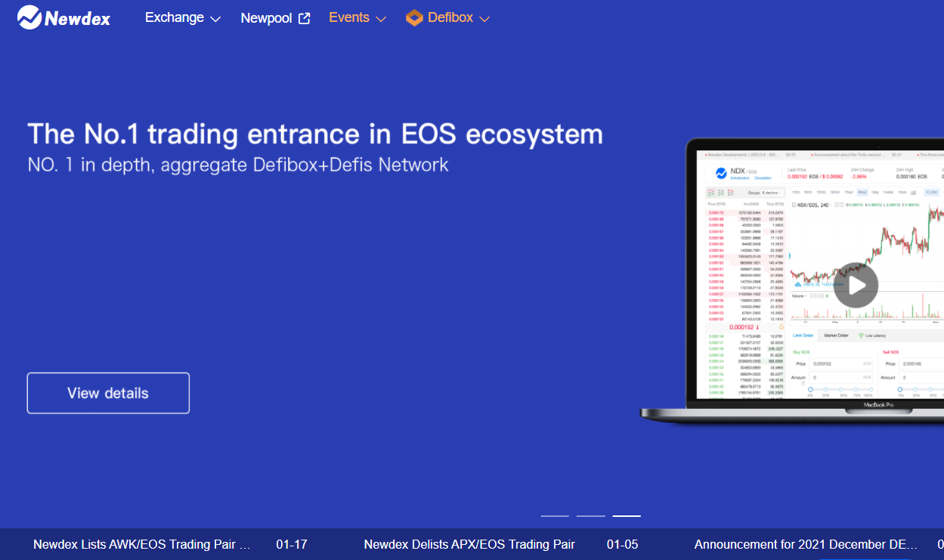Viewport: 944px width, 560px height.
Task: Expand the Events menu
Action: pyautogui.click(x=357, y=17)
